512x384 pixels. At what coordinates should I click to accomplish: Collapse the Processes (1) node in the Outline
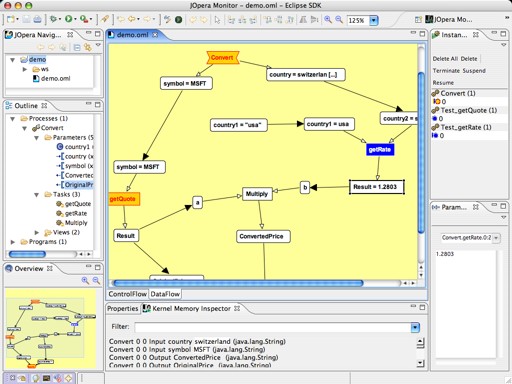pyautogui.click(x=13, y=119)
